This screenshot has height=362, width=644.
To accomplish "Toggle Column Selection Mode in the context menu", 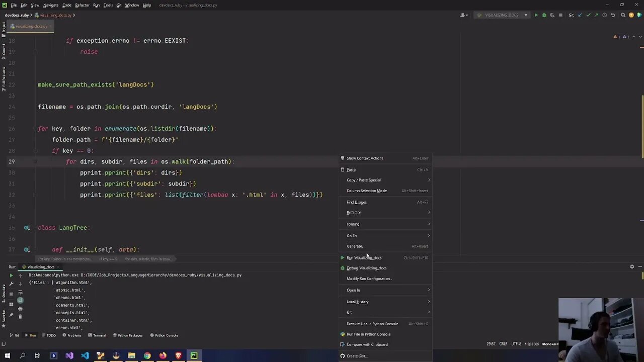I will (x=385, y=191).
